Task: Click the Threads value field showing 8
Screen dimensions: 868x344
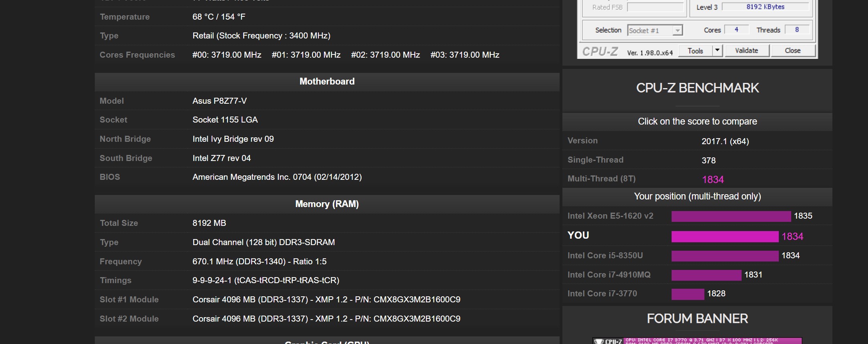Action: [x=797, y=30]
